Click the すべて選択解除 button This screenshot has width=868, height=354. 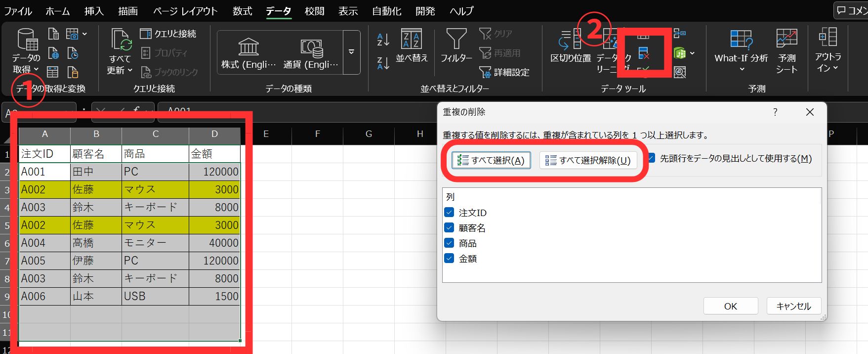(588, 160)
